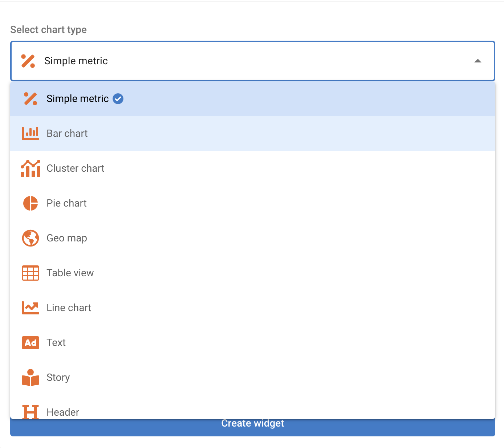Open the Select chart type combo box
The height and width of the screenshot is (448, 504).
tap(253, 61)
